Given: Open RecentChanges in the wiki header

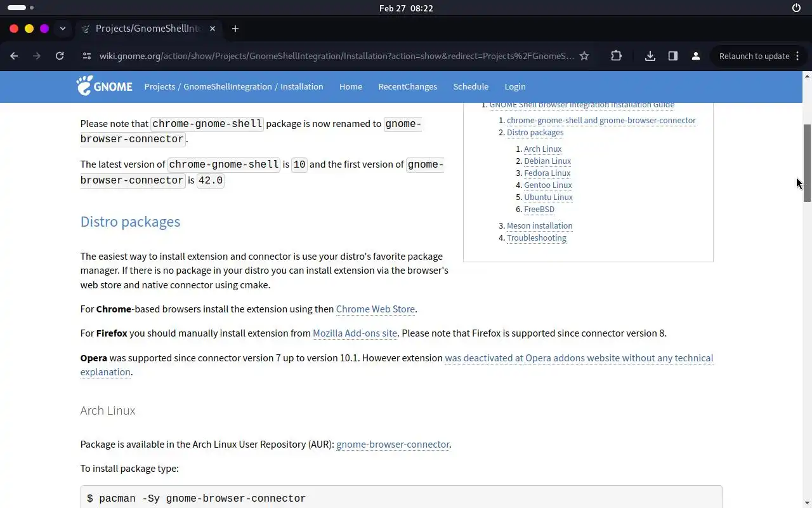Looking at the screenshot, I should (407, 86).
